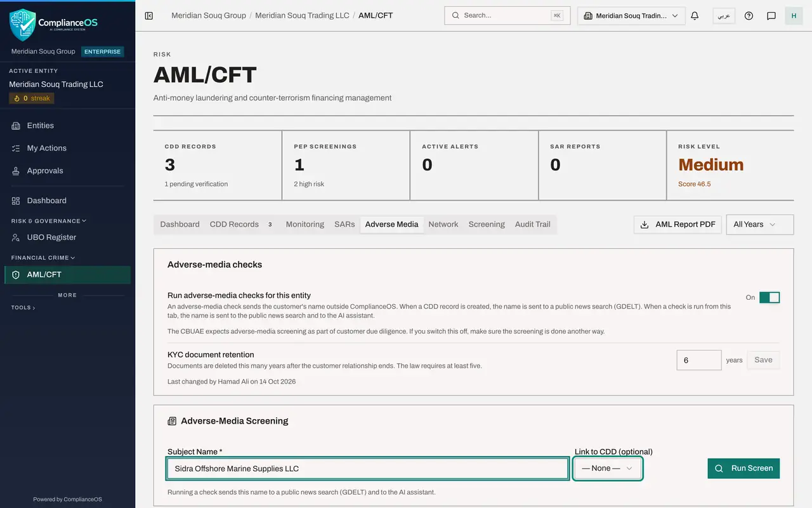The image size is (812, 508).
Task: Open the Audit Trail tab
Action: (533, 224)
